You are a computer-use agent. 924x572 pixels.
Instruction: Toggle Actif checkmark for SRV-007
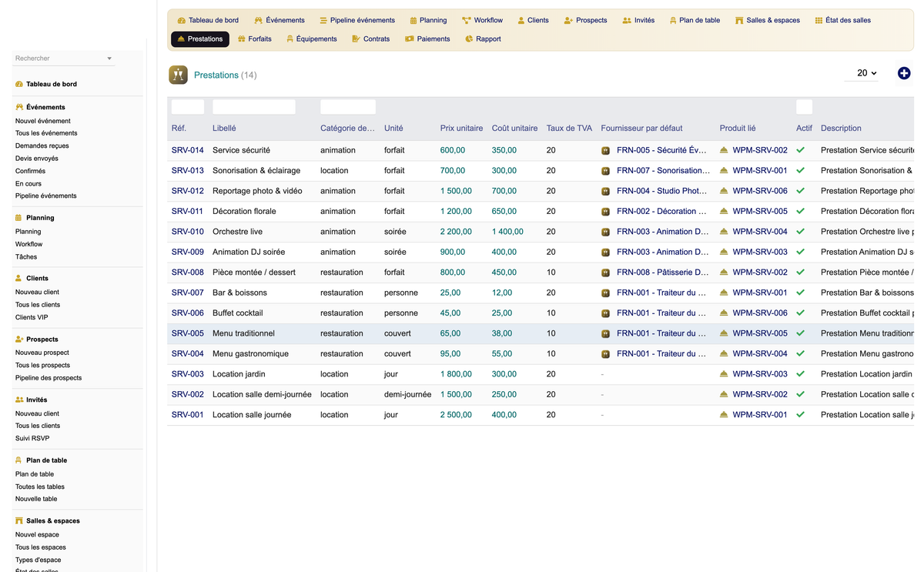point(801,293)
